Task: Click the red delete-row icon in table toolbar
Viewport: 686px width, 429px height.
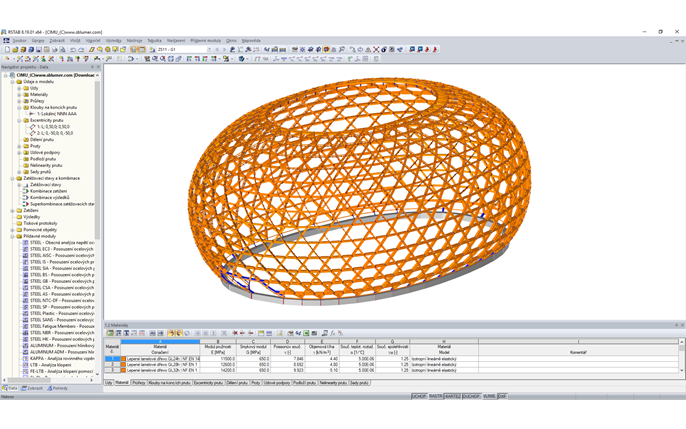Action: [x=235, y=333]
